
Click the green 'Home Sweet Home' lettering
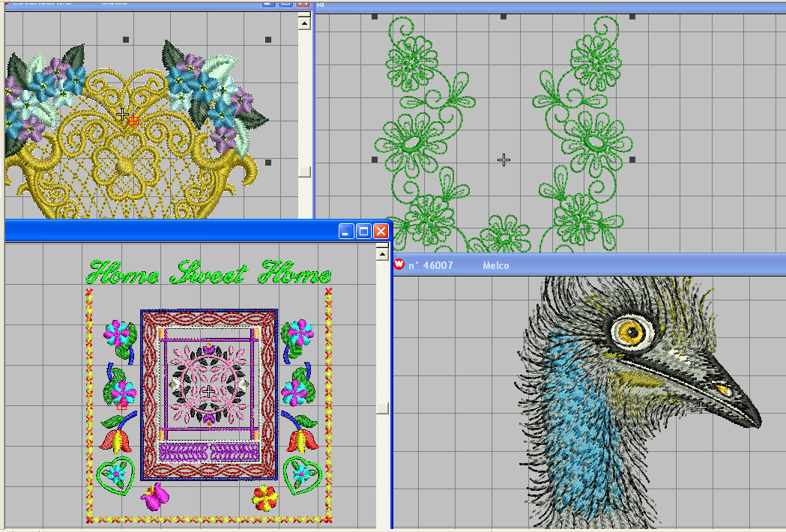point(208,273)
